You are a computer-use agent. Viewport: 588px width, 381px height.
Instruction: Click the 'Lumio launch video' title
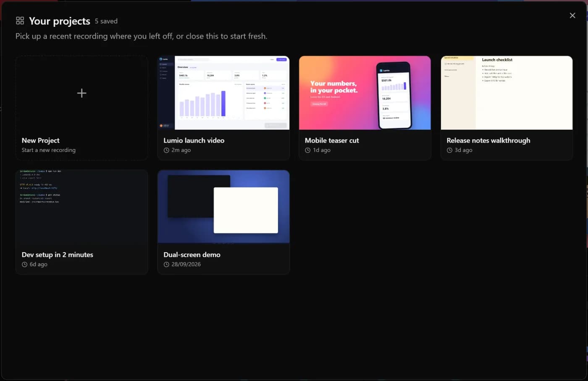click(x=194, y=141)
